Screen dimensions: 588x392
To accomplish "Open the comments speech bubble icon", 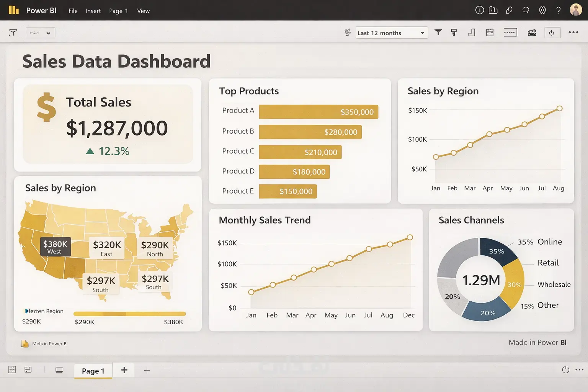I will pyautogui.click(x=526, y=10).
